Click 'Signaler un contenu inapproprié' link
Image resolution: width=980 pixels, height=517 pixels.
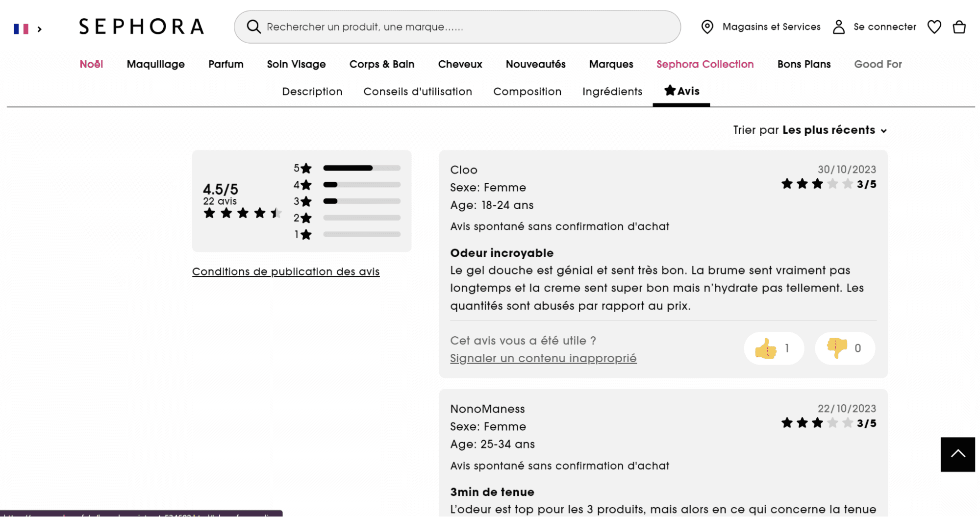(543, 358)
